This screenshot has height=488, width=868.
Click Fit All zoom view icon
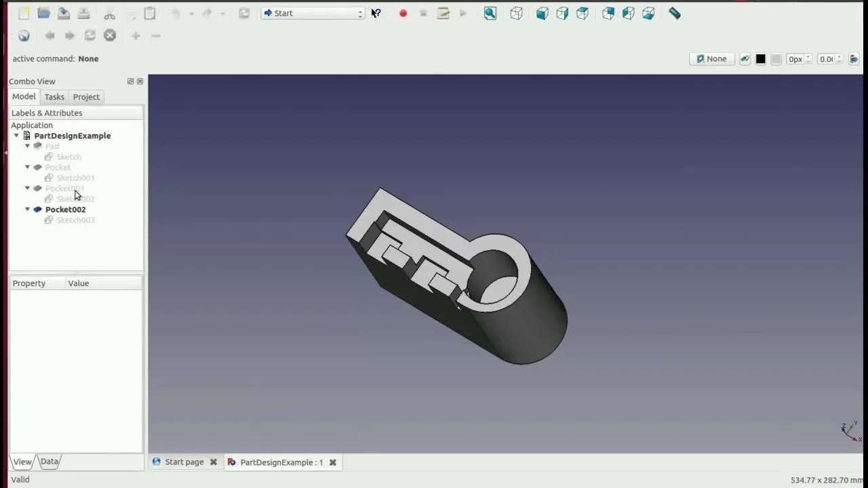click(490, 13)
